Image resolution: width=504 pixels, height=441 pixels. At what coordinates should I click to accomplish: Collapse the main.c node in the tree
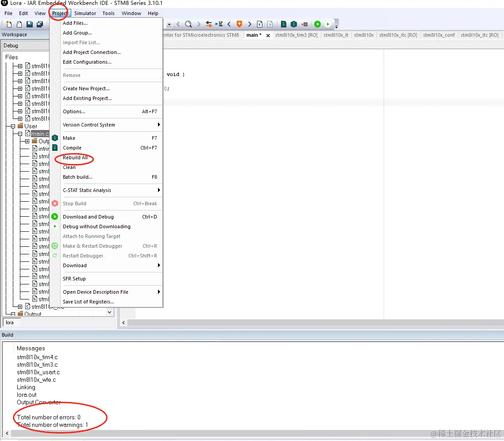pyautogui.click(x=20, y=134)
